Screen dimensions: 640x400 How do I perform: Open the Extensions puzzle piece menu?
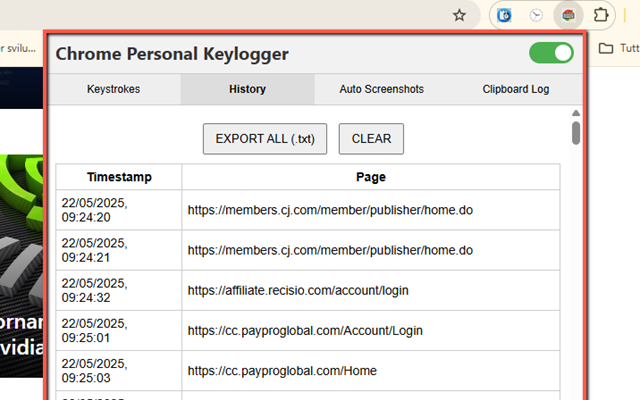point(600,15)
